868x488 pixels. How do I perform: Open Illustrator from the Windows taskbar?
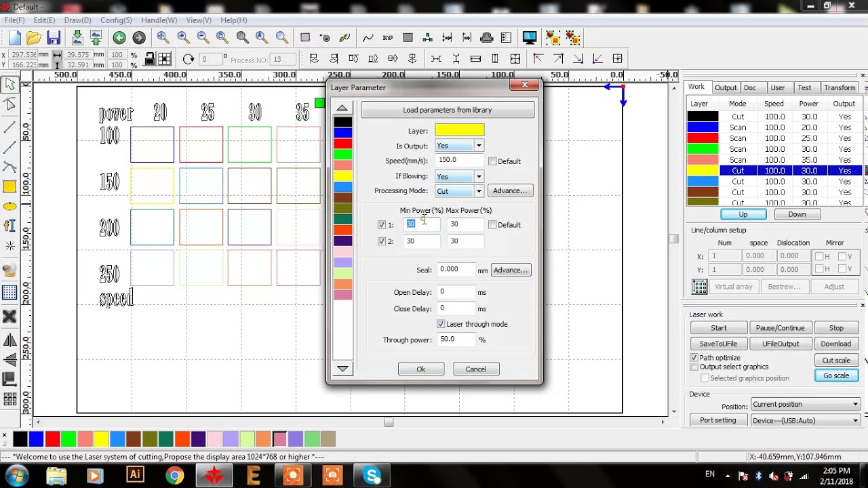135,475
